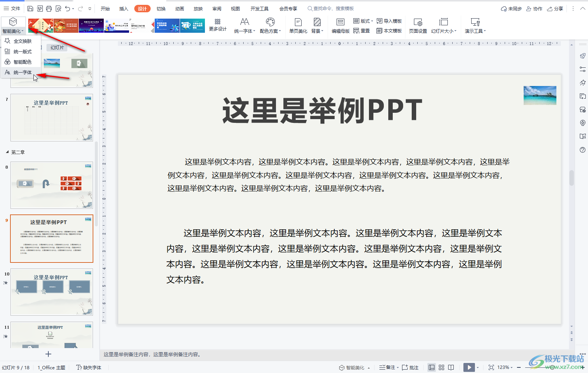Switch to the 插入 ribbon tab
Screen dimensions: 588x373
[123, 9]
